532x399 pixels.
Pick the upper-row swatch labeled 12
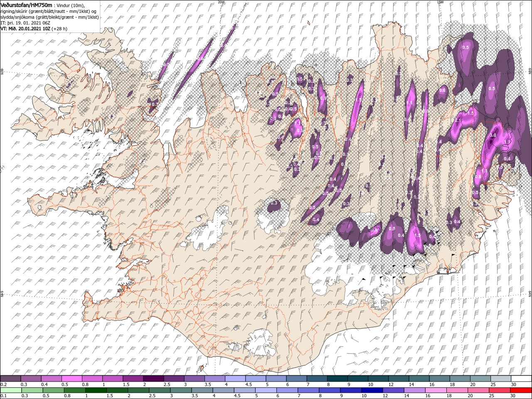(x=399, y=378)
